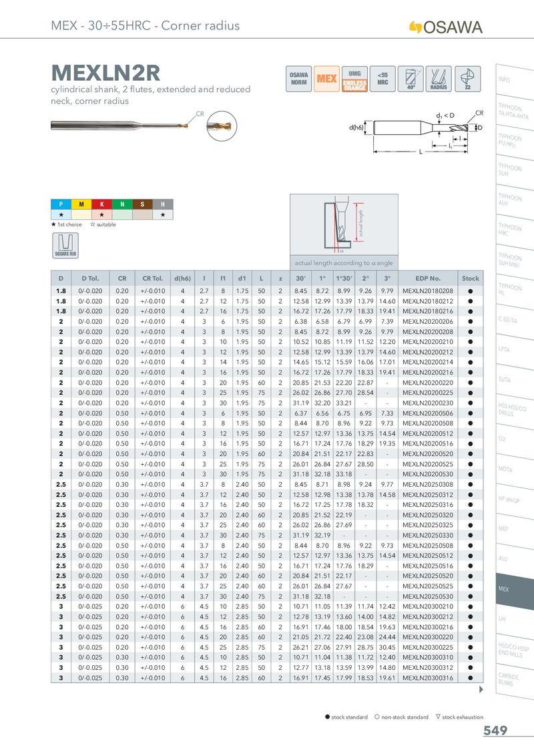The width and height of the screenshot is (534, 756).
Task: Click the brown S material swatch
Action: (142, 204)
